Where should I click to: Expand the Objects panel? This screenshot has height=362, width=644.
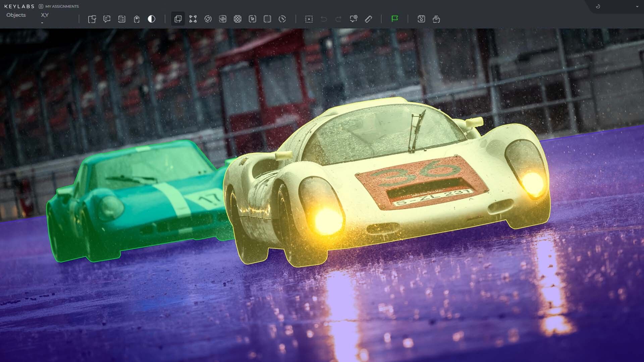(16, 15)
